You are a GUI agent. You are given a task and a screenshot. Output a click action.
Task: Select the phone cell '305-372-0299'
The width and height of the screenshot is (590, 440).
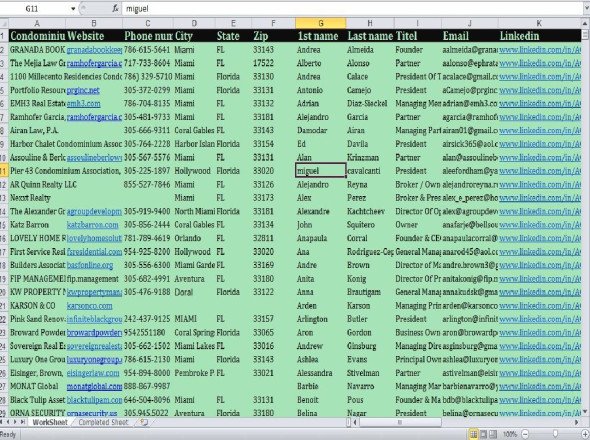(x=148, y=90)
